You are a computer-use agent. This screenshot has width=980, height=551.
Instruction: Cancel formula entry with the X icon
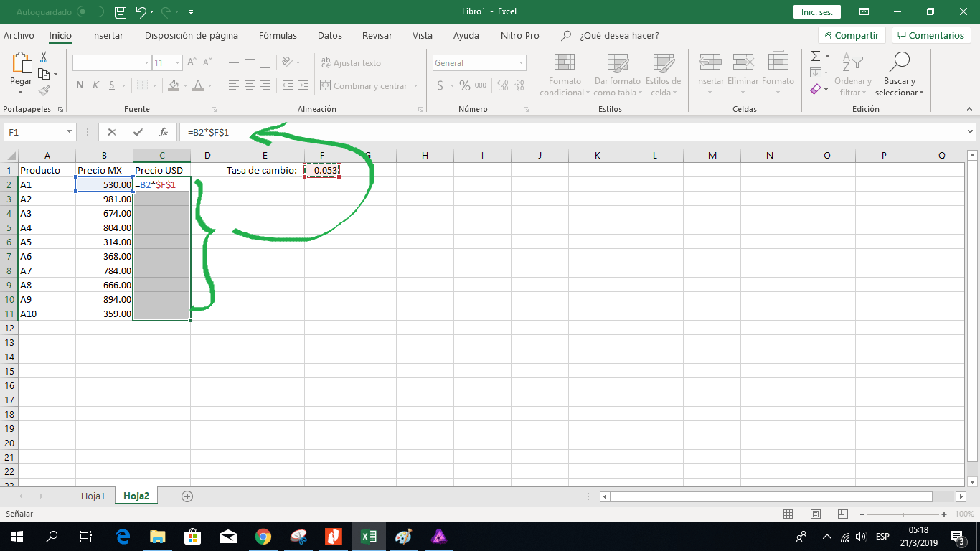coord(112,132)
